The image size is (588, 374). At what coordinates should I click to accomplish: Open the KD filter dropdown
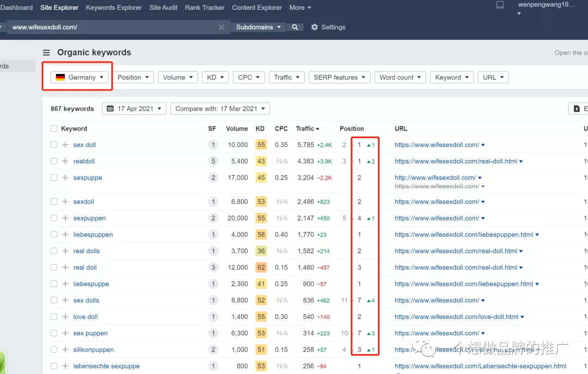click(x=215, y=77)
